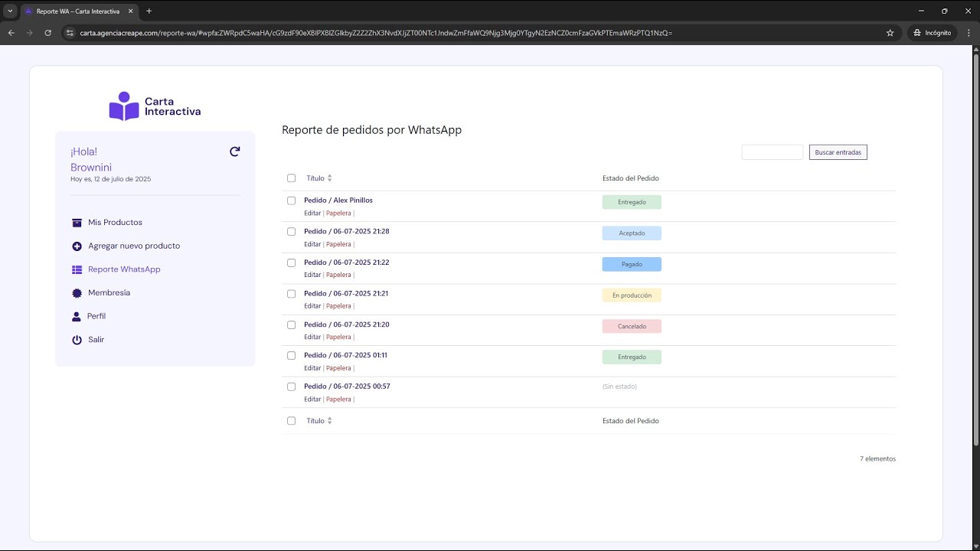Click the (Sin estado) text
This screenshot has width=980, height=551.
pyautogui.click(x=619, y=386)
